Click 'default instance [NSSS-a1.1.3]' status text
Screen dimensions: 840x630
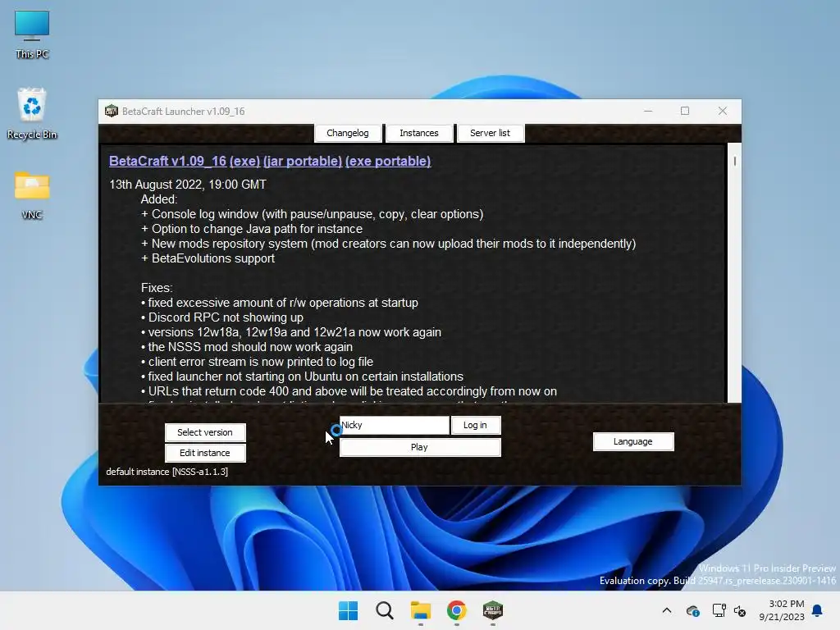click(167, 472)
